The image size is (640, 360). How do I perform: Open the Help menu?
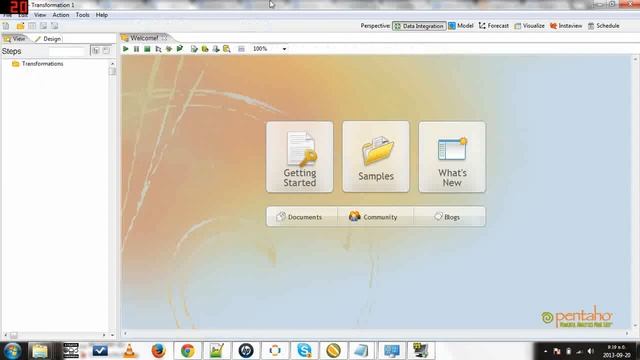pyautogui.click(x=102, y=15)
